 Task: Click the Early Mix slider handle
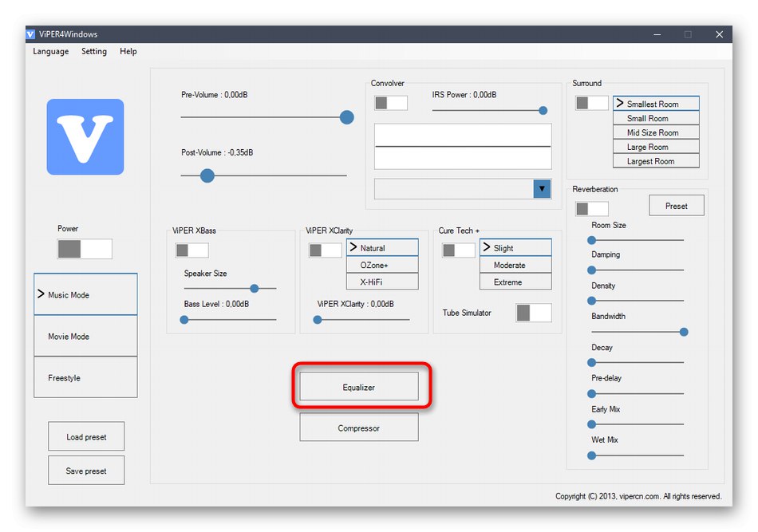click(592, 424)
